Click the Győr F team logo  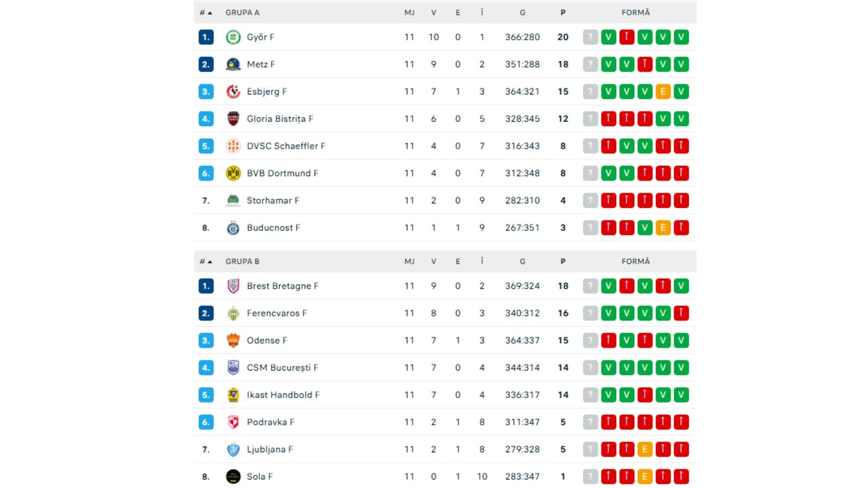pyautogui.click(x=233, y=37)
